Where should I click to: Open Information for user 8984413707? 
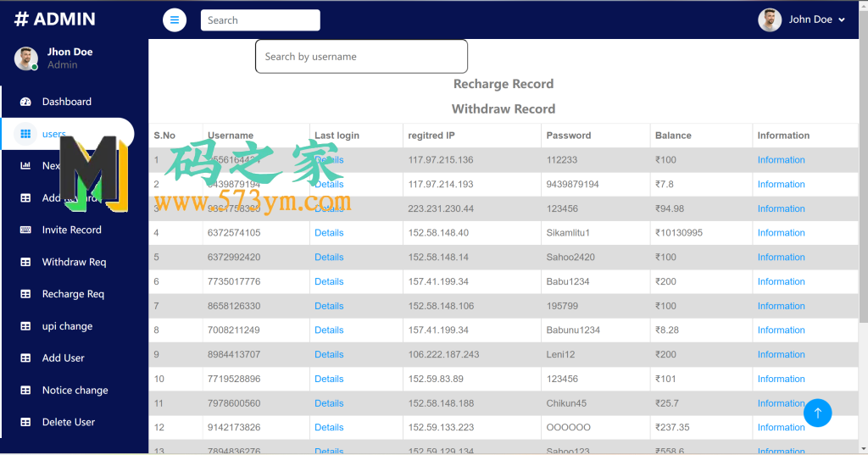[781, 354]
